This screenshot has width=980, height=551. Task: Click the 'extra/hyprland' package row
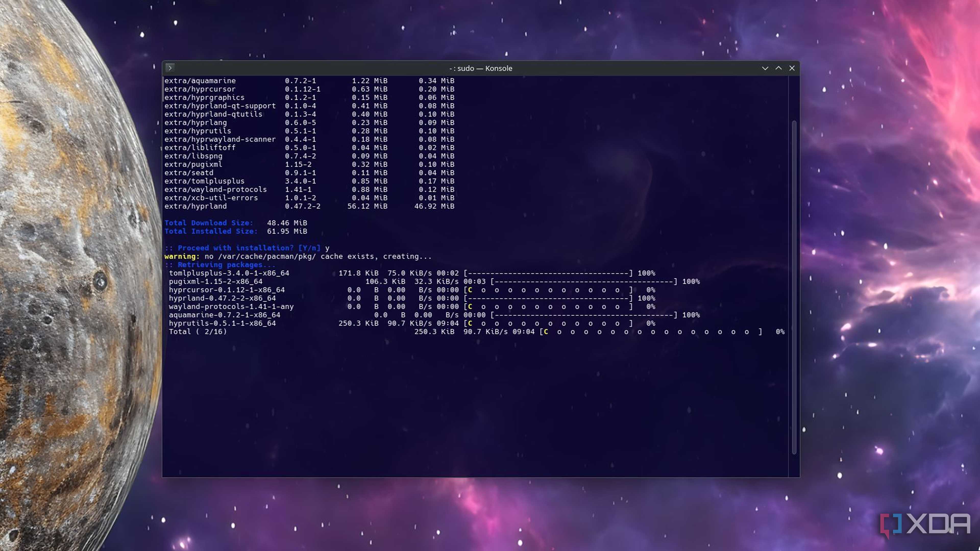pyautogui.click(x=309, y=206)
